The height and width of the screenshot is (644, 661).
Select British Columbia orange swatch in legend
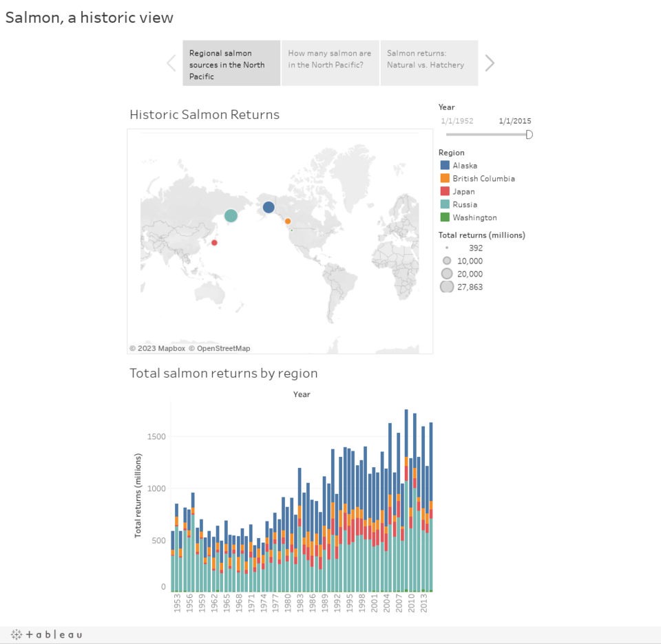coord(445,178)
